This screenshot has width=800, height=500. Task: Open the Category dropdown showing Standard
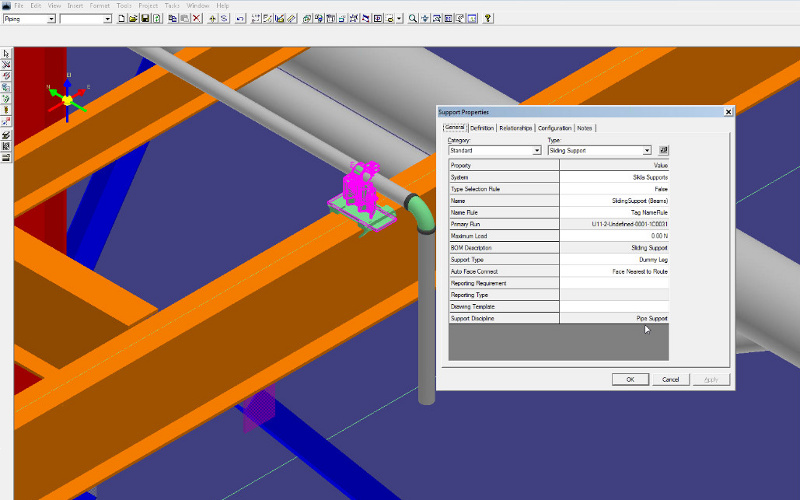tap(537, 151)
